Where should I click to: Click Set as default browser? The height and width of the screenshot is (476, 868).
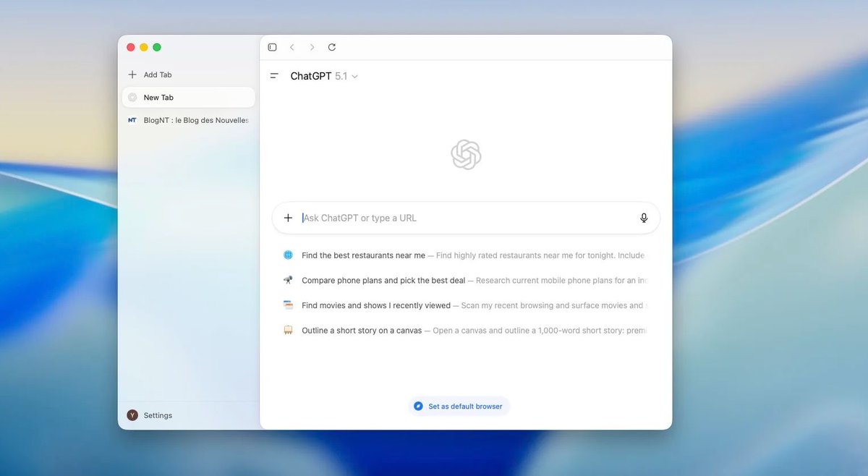click(459, 406)
